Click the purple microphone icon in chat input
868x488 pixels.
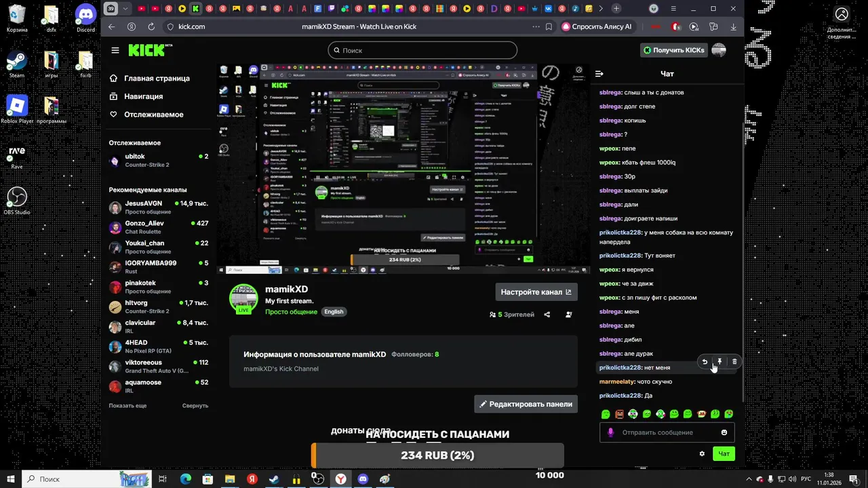[610, 432]
